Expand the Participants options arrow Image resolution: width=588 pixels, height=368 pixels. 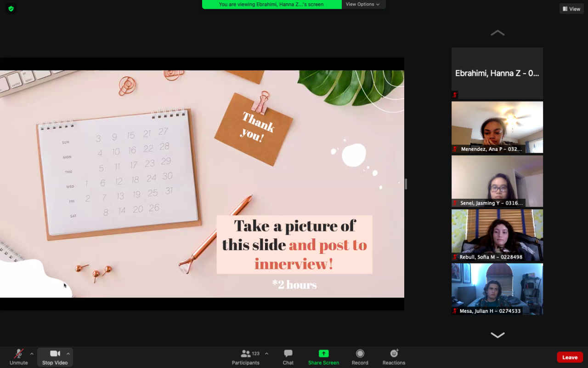pyautogui.click(x=266, y=354)
